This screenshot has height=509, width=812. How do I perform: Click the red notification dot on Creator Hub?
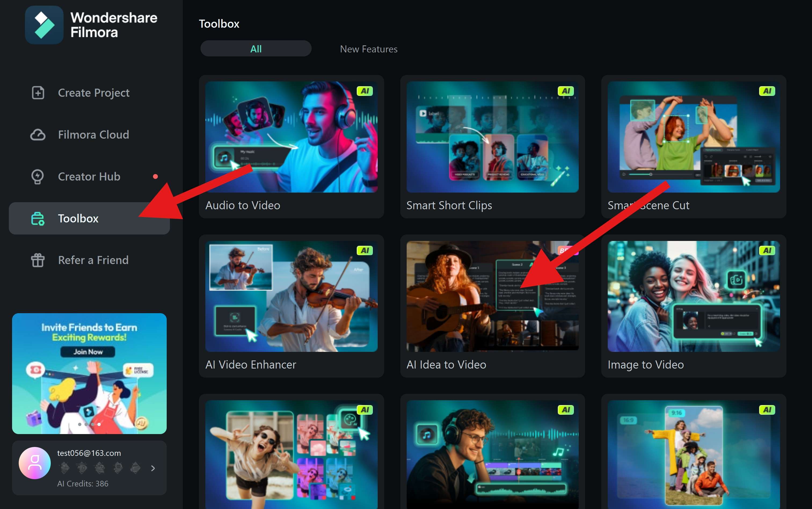click(155, 176)
